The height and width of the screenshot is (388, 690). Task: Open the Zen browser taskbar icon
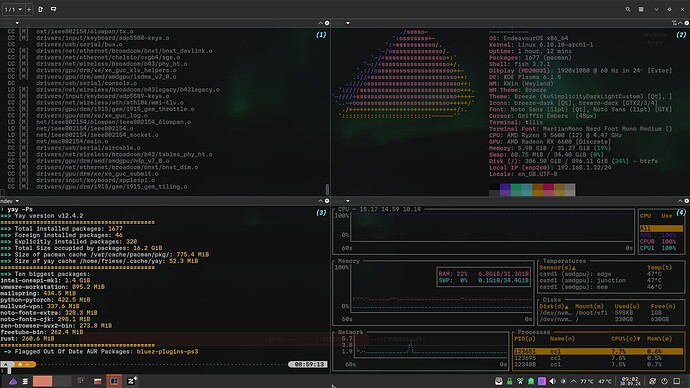pyautogui.click(x=131, y=381)
